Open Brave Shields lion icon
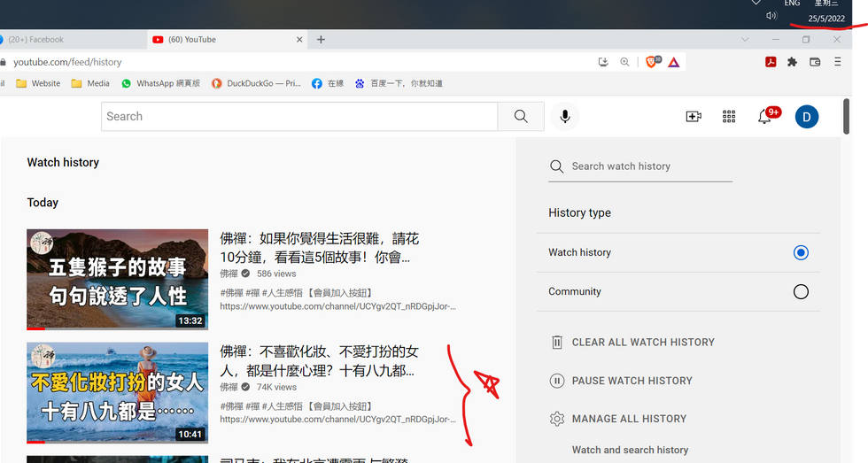Viewport: 868px width, 463px height. (652, 62)
